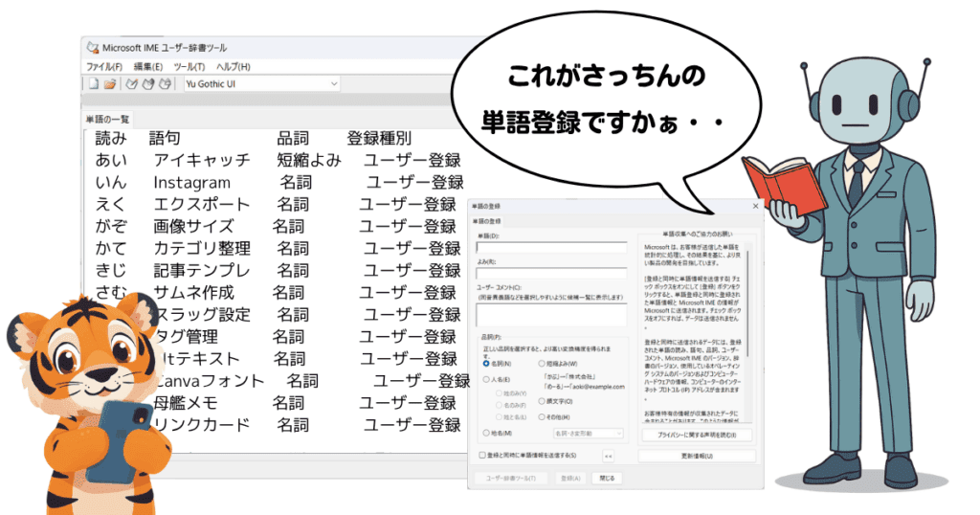Screen dimensions: 980x515
Task: Click the delete word toolbar icon
Action: [165, 83]
